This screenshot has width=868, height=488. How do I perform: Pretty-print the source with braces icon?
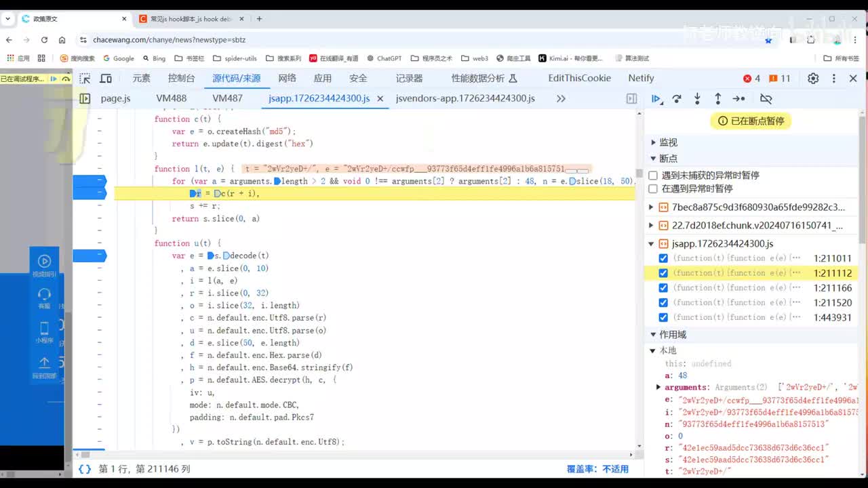85,469
